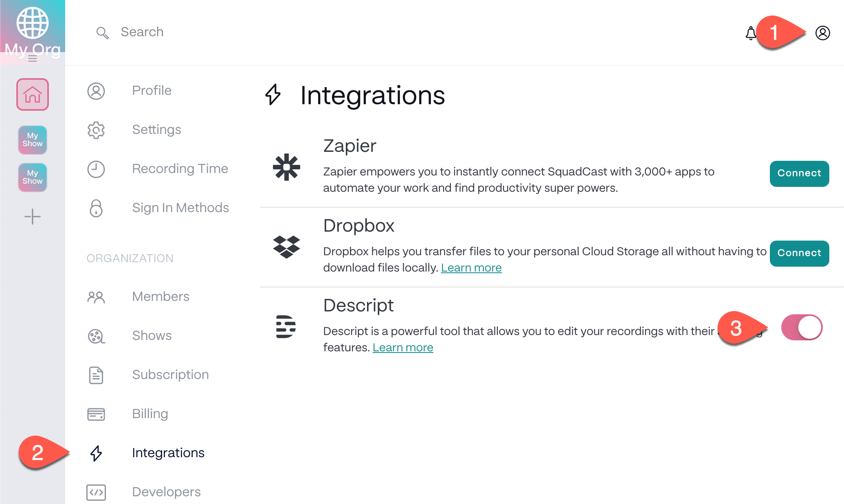Viewport: 844px width, 504px height.
Task: Connect the Dropbox integration
Action: [x=799, y=253]
